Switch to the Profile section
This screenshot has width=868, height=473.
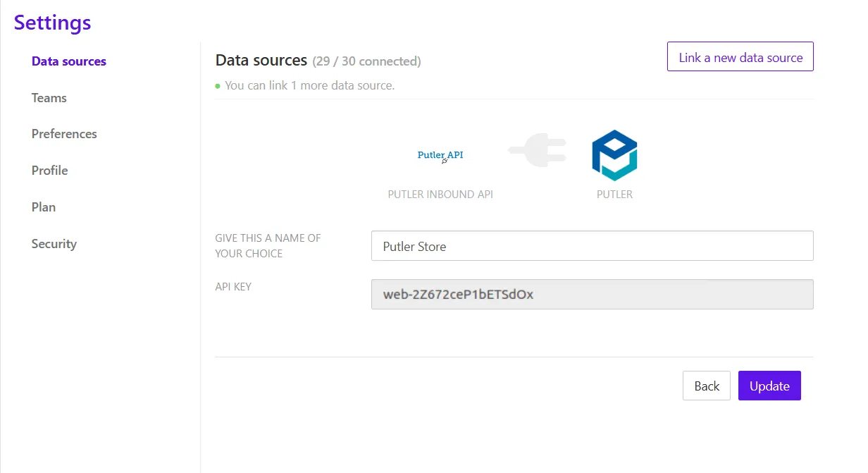click(x=49, y=171)
